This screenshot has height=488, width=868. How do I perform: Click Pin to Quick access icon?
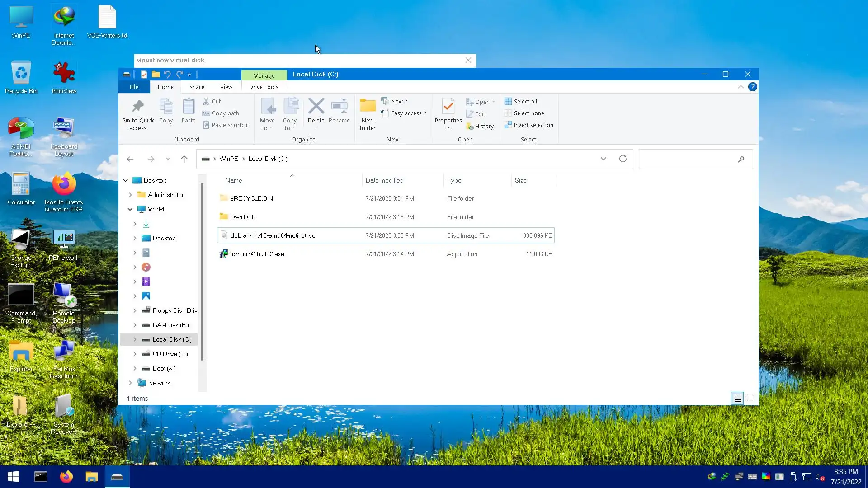pos(138,107)
